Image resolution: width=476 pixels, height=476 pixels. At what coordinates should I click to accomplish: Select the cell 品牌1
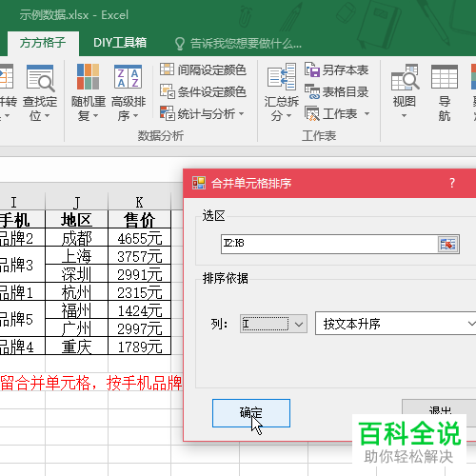22,292
